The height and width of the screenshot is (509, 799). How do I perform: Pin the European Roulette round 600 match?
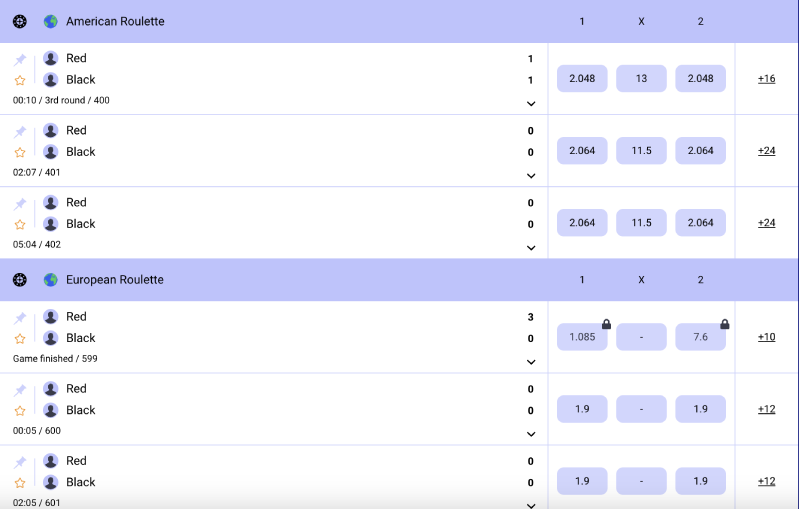point(20,390)
